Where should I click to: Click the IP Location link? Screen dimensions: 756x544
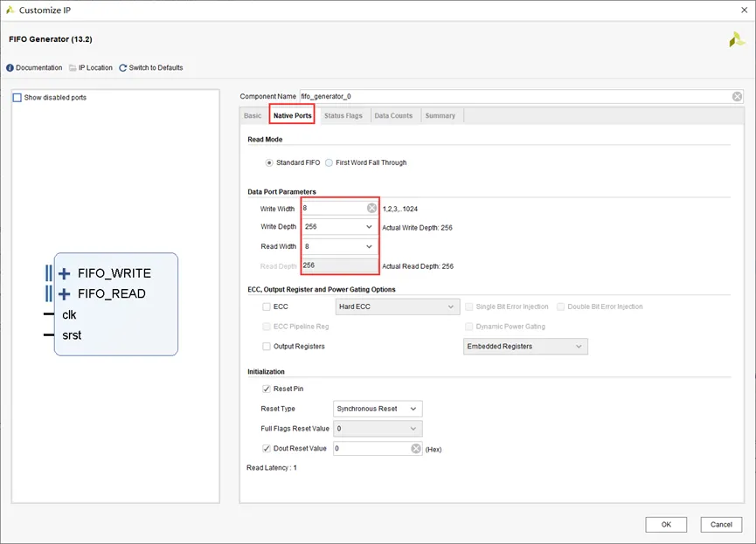(95, 68)
